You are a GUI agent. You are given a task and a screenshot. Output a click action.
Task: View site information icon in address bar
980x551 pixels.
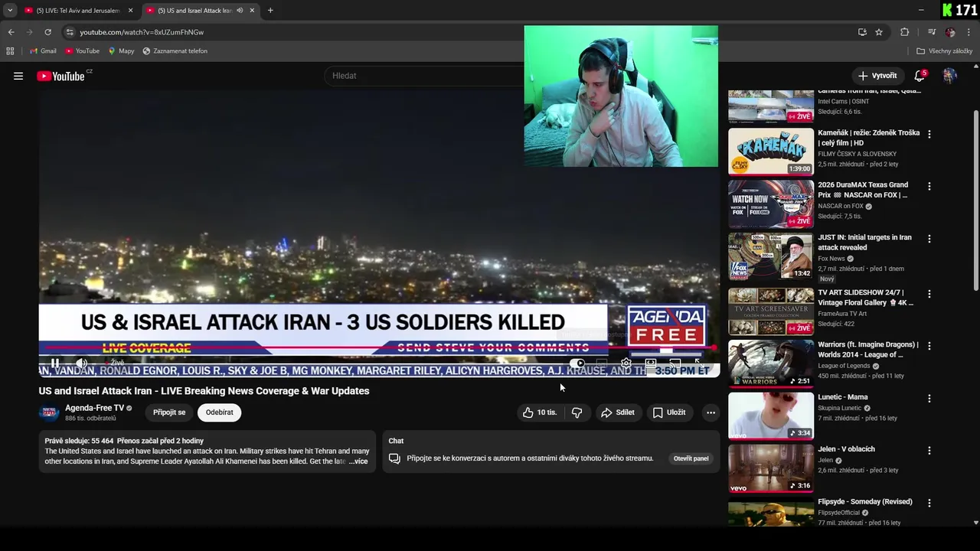[x=70, y=32]
